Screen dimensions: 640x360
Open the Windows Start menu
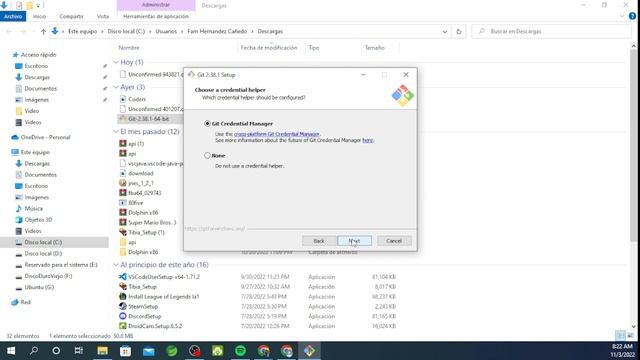(11, 351)
